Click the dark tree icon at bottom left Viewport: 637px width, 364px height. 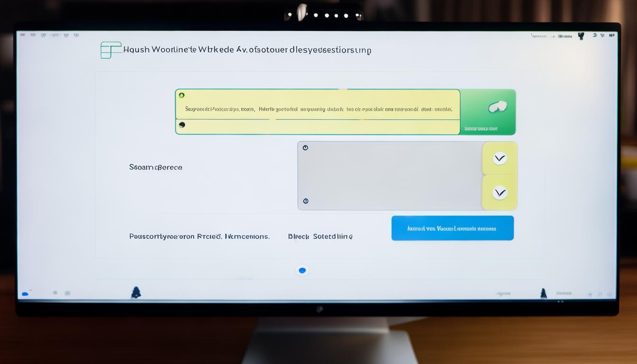click(x=136, y=292)
